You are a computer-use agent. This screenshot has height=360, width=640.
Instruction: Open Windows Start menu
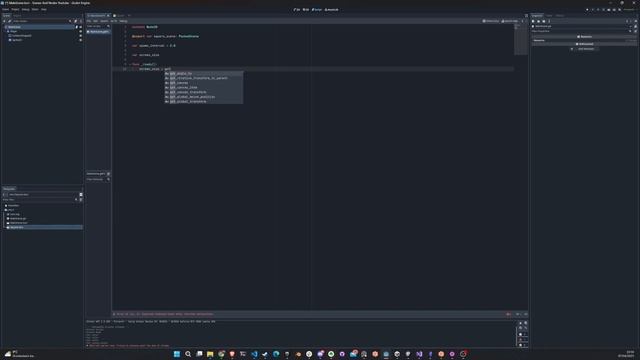[177, 354]
